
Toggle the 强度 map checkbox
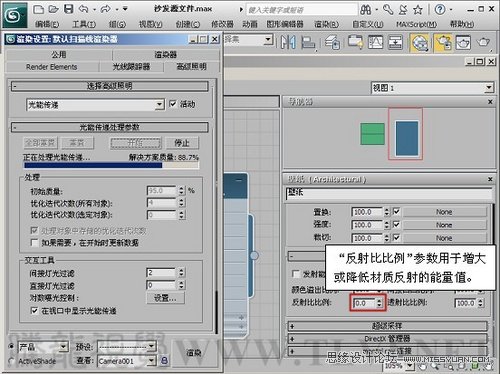[396, 225]
